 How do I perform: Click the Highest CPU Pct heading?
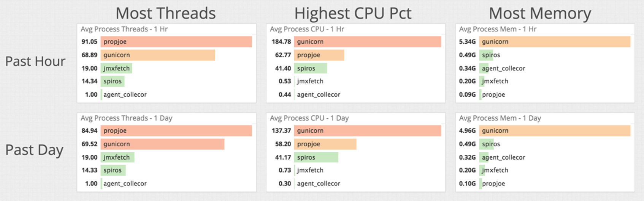click(353, 13)
